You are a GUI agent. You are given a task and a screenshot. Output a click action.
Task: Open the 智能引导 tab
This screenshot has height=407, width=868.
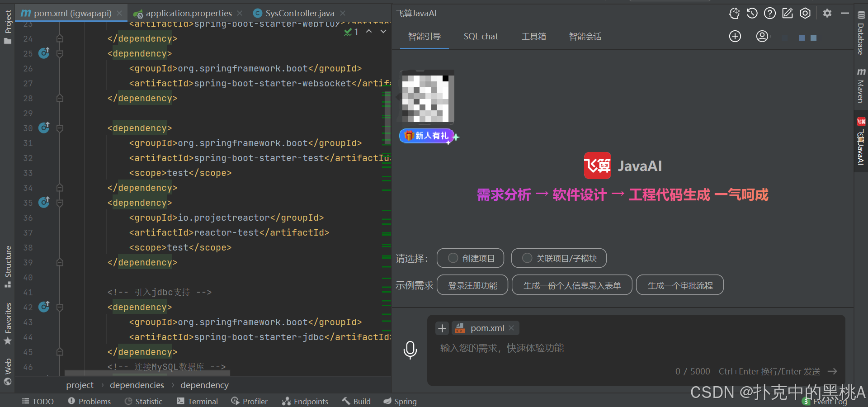point(425,36)
